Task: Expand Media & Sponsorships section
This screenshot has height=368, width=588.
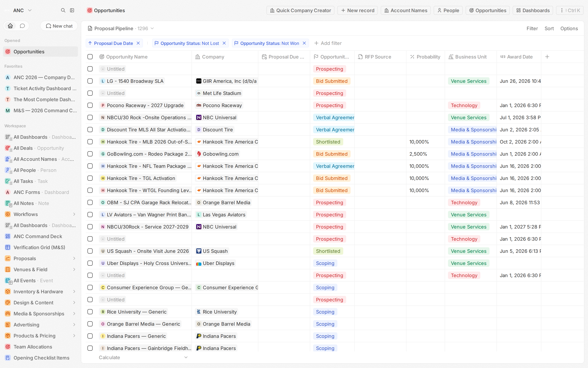Action: (x=74, y=314)
